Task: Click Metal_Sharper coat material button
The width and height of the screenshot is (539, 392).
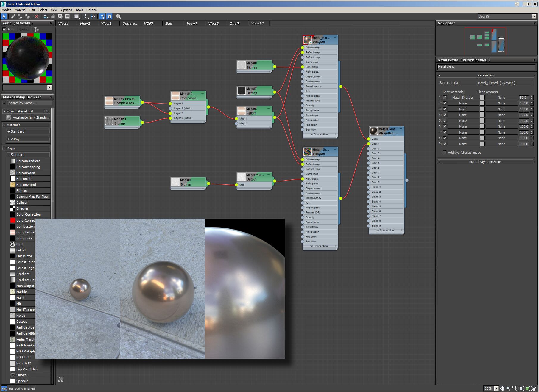Action: (x=462, y=98)
